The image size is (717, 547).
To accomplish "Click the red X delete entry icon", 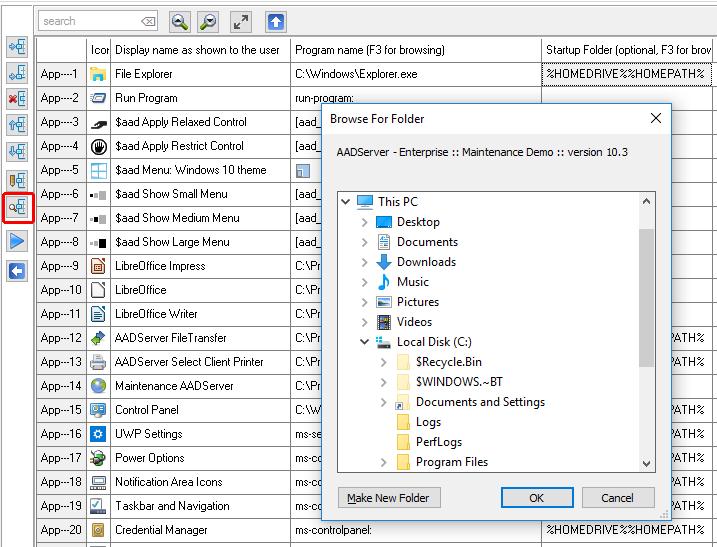I will click(17, 98).
